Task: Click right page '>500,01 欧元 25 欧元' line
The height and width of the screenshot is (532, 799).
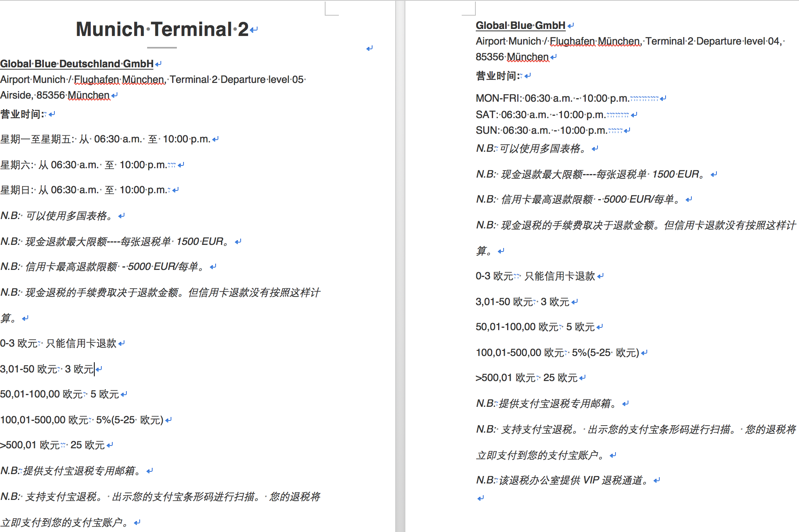Action: pyautogui.click(x=527, y=378)
